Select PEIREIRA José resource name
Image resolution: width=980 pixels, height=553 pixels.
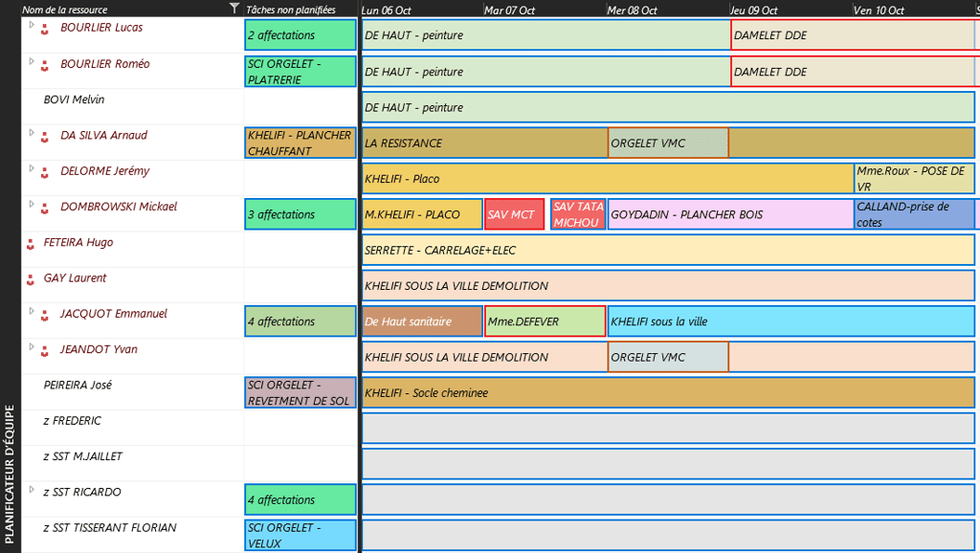pyautogui.click(x=78, y=385)
